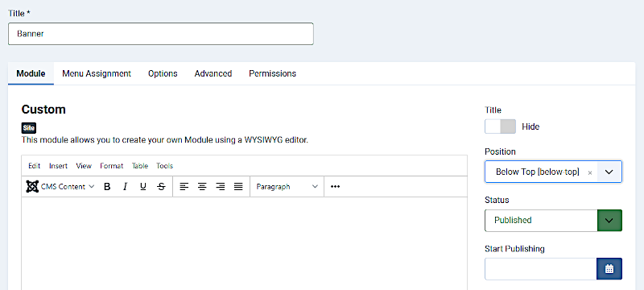Justify text in editor
This screenshot has height=290, width=644.
tap(238, 187)
